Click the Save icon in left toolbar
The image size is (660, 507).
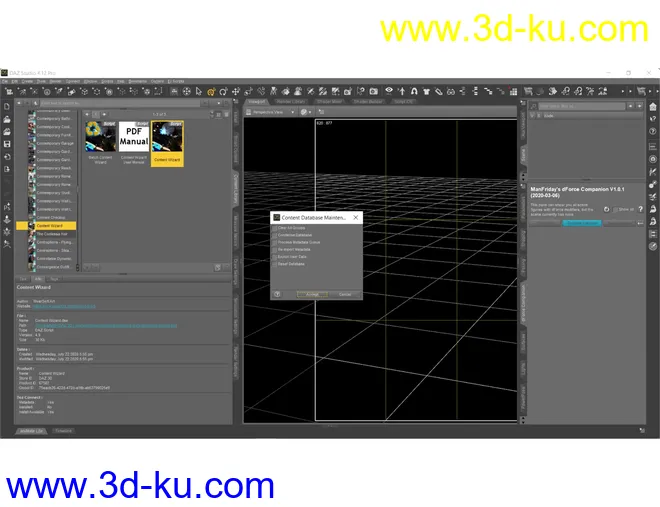(7, 143)
